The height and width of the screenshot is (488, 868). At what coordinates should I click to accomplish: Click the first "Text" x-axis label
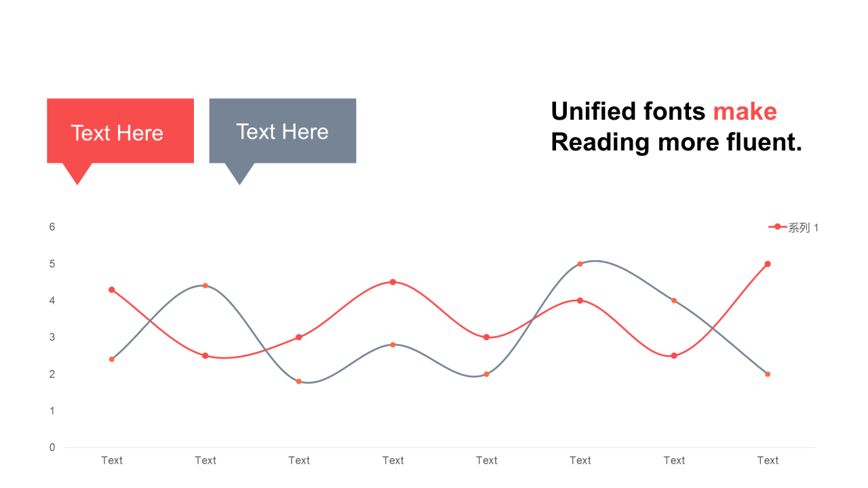coord(112,460)
